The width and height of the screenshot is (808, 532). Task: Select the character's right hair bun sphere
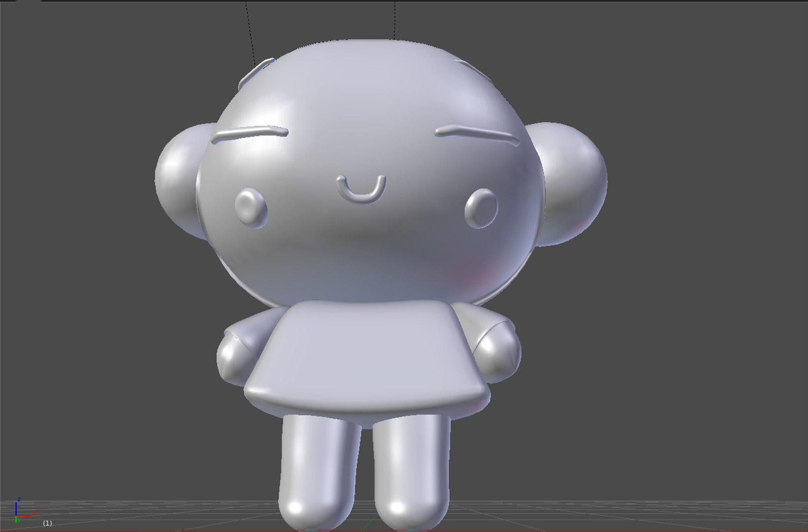[x=574, y=183]
